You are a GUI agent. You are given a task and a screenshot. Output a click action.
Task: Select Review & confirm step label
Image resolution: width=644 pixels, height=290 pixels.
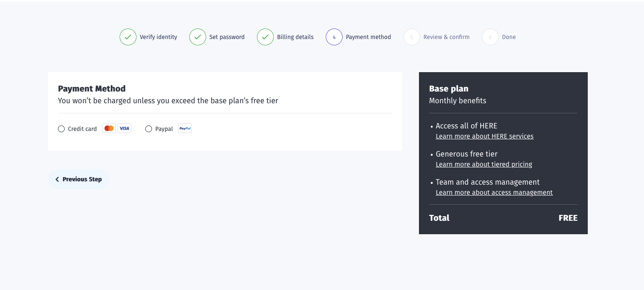[447, 37]
